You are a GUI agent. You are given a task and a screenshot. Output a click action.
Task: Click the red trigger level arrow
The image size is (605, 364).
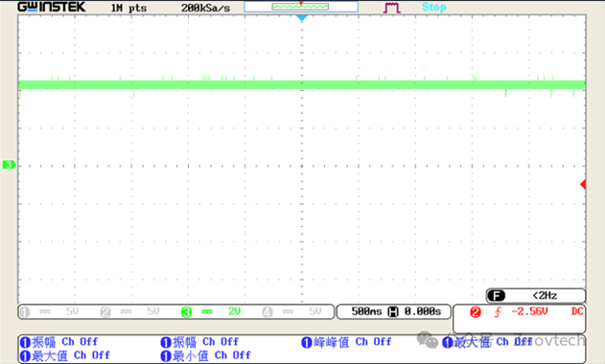(x=583, y=184)
